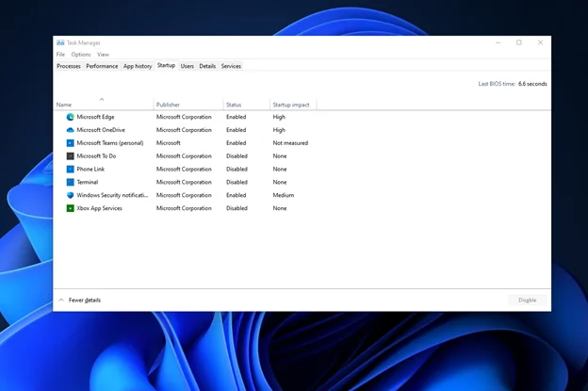Viewport: 588px width, 391px height.
Task: Select the Microsoft To Do entry
Action: click(96, 156)
